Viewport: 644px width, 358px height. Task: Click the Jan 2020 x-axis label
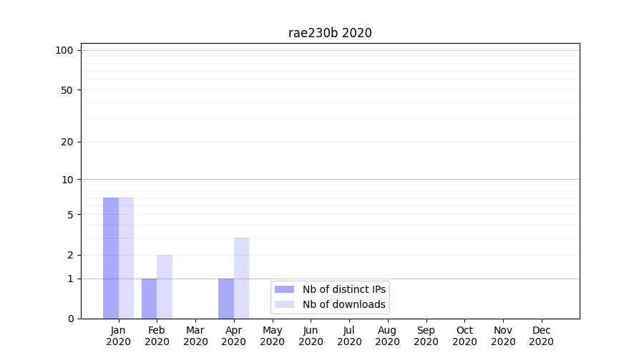click(x=119, y=336)
